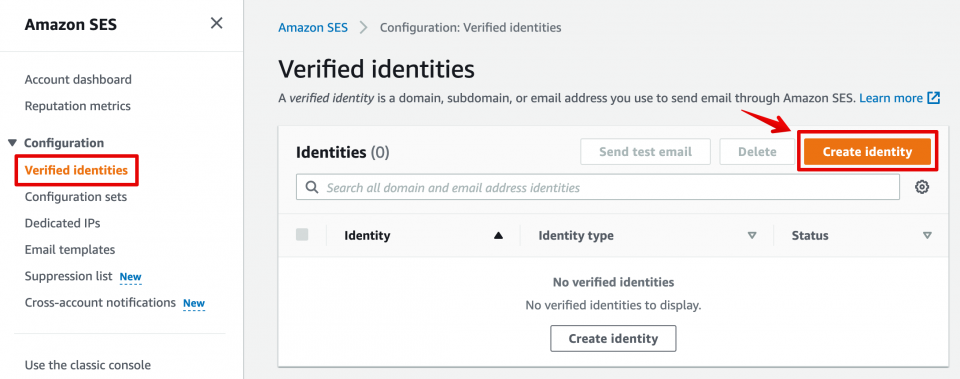The width and height of the screenshot is (960, 379).
Task: Click the Status column header
Action: [810, 236]
